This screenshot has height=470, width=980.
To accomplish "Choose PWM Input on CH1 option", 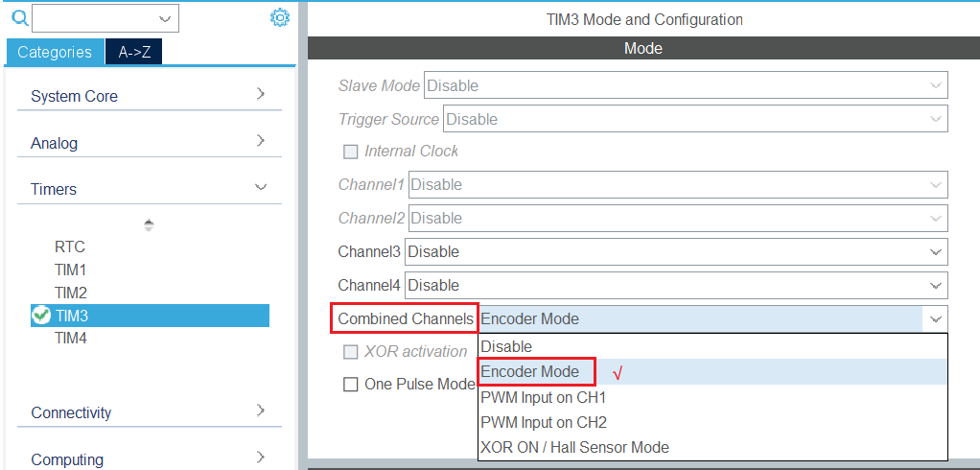I will coord(544,397).
